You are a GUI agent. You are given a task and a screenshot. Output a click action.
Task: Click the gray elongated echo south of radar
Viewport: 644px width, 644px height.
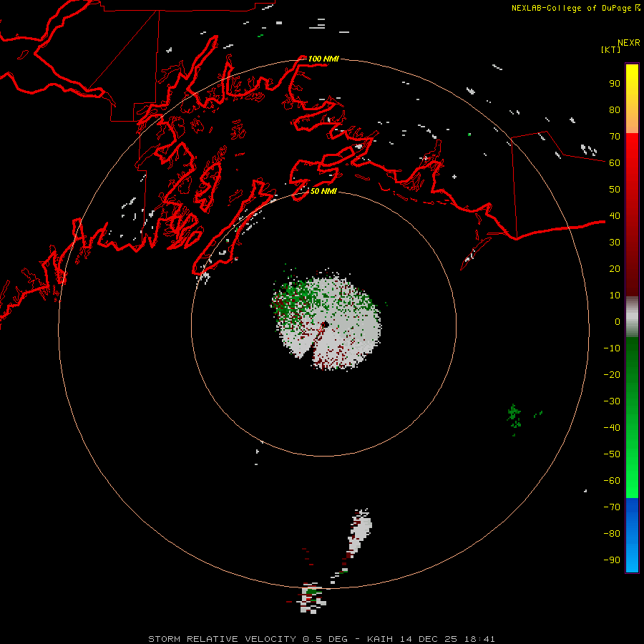pyautogui.click(x=359, y=533)
